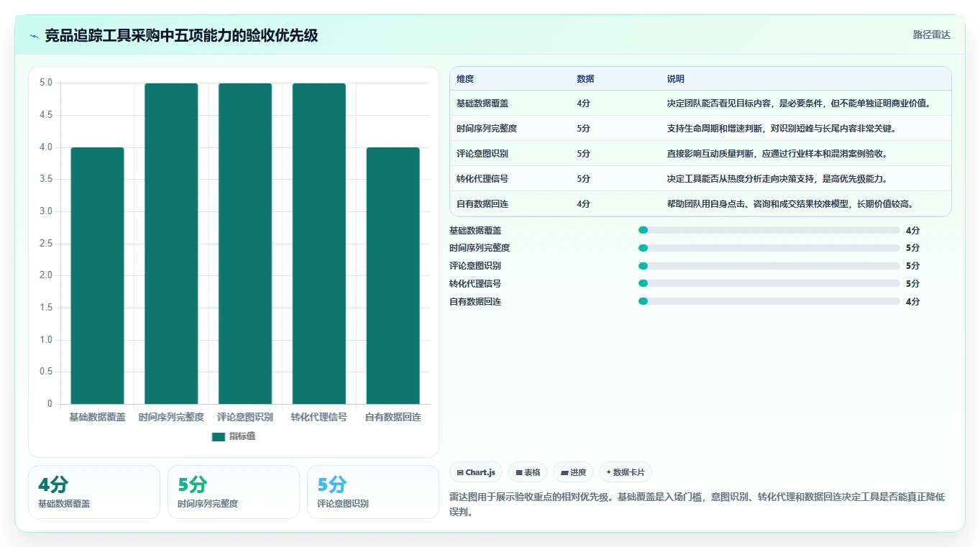
Task: Click the 自有数据回连 bar in chart
Action: [393, 275]
